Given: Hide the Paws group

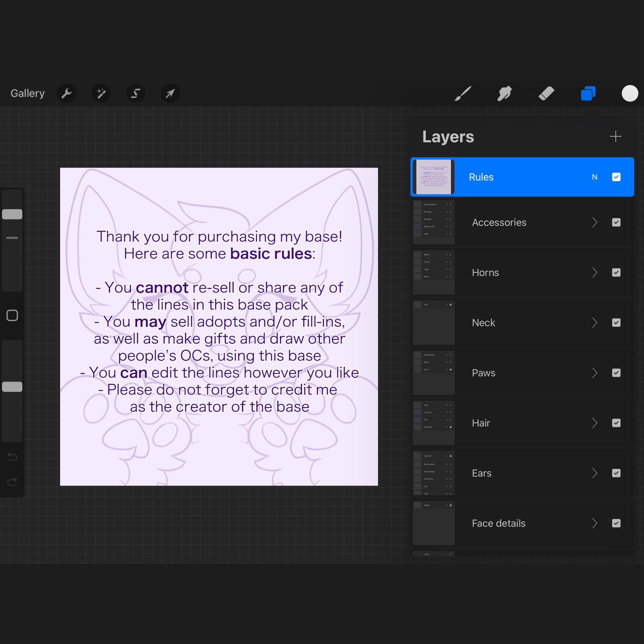Looking at the screenshot, I should pyautogui.click(x=616, y=373).
